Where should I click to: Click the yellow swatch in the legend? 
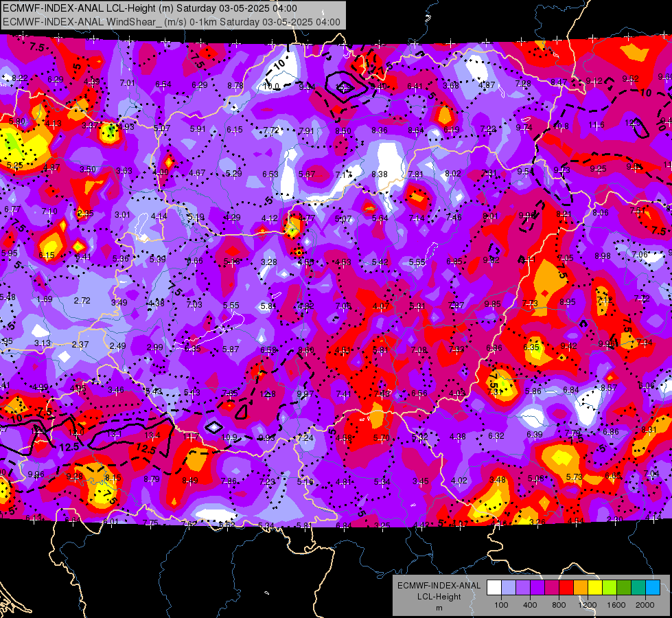[x=595, y=587]
